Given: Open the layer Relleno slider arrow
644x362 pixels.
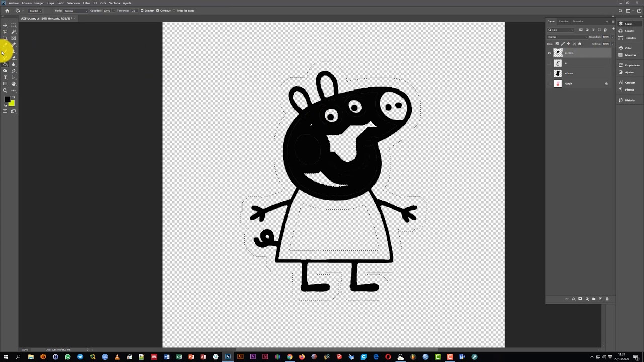Looking at the screenshot, I should click(612, 44).
